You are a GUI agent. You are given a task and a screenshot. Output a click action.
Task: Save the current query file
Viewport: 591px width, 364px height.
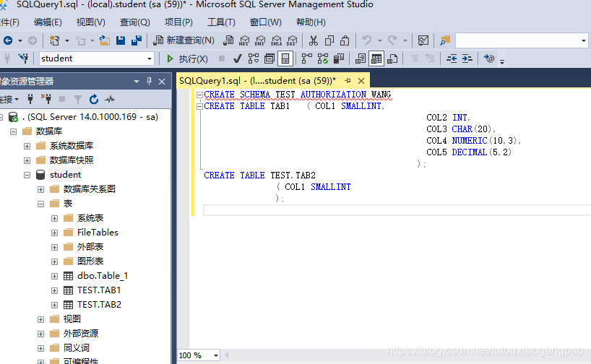tap(121, 40)
